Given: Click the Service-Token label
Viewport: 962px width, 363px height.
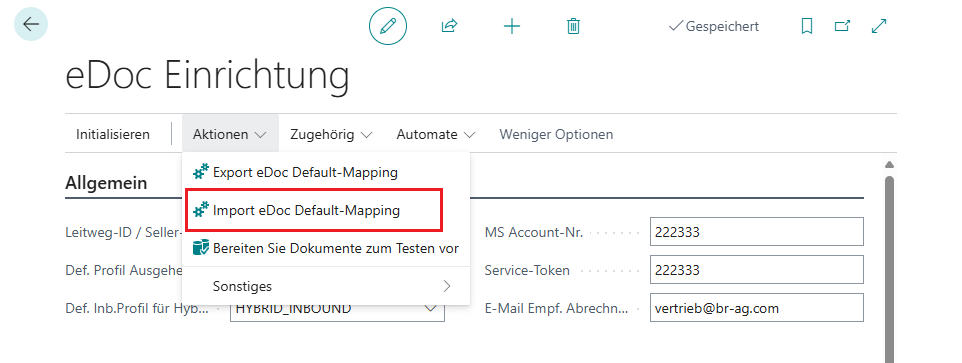Looking at the screenshot, I should pyautogui.click(x=527, y=270).
